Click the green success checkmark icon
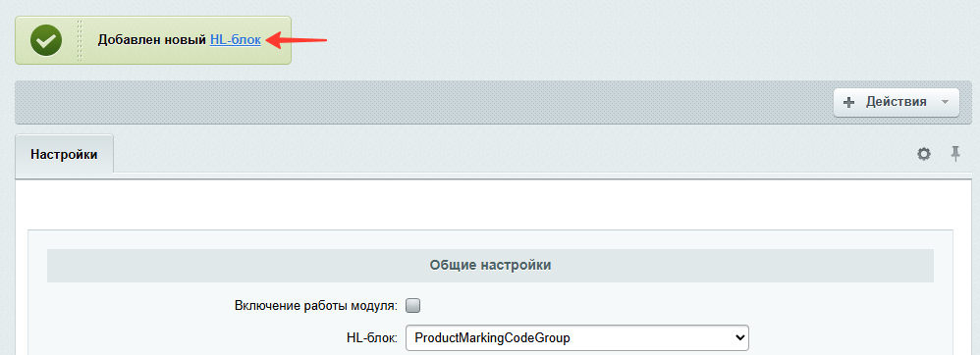The width and height of the screenshot is (980, 355). click(x=46, y=40)
